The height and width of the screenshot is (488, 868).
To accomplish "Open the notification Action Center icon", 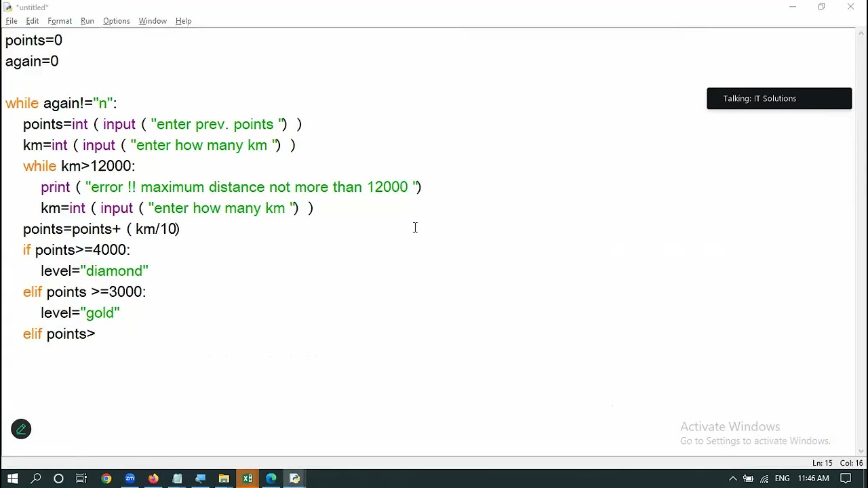I will [846, 479].
